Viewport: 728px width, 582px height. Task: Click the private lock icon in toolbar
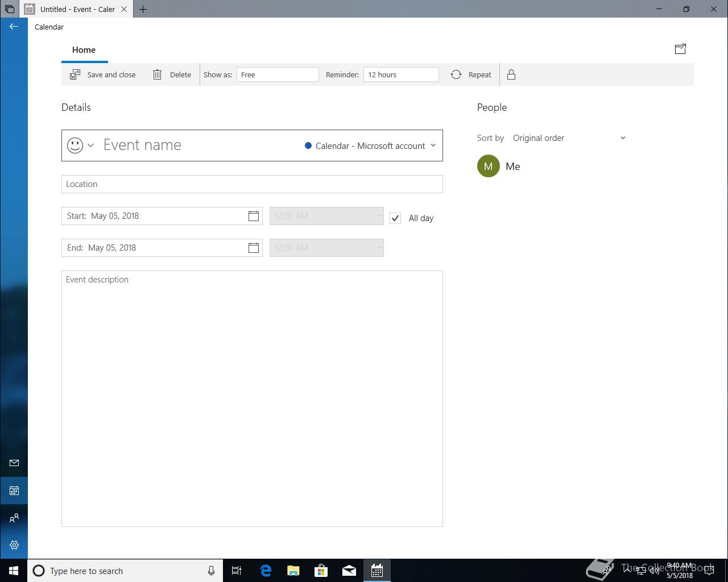pyautogui.click(x=511, y=74)
